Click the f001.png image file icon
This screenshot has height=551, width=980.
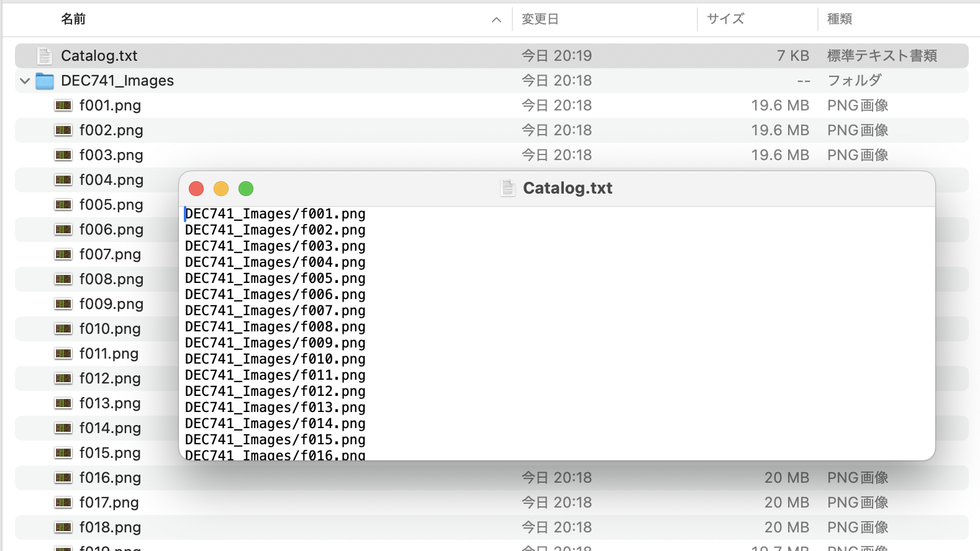pyautogui.click(x=63, y=105)
